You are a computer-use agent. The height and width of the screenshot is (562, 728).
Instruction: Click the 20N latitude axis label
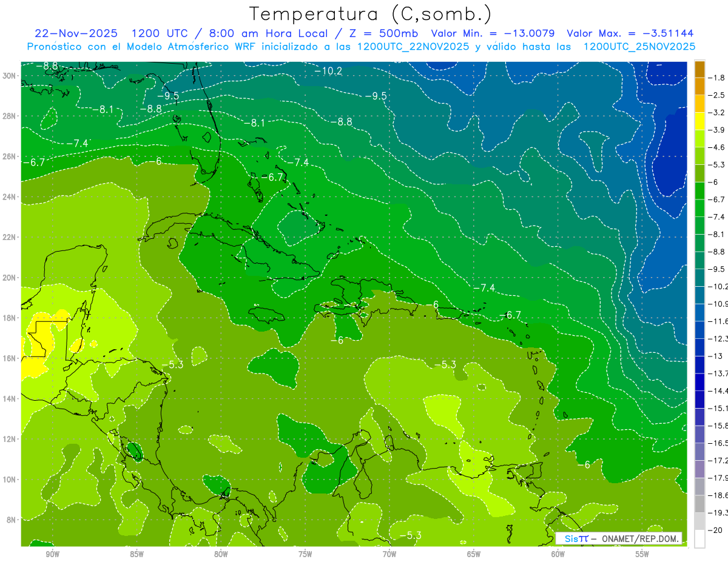pos(9,278)
